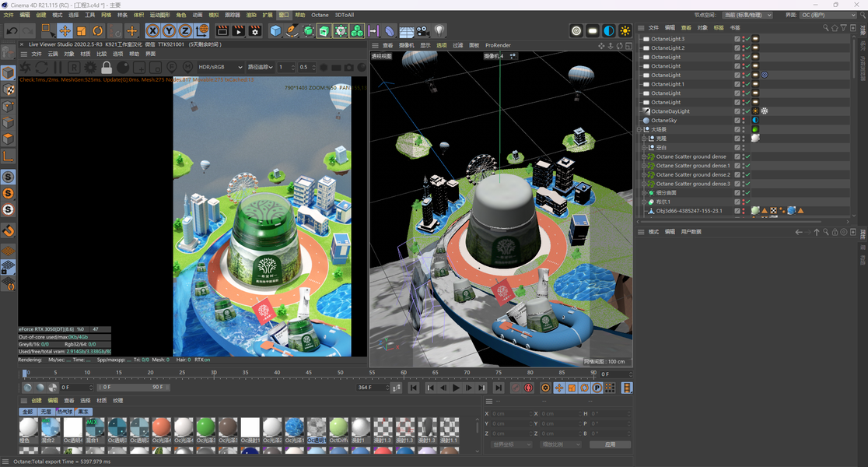Screen dimensions: 868x467
Task: Select the 全部 material layer tab
Action: point(28,412)
